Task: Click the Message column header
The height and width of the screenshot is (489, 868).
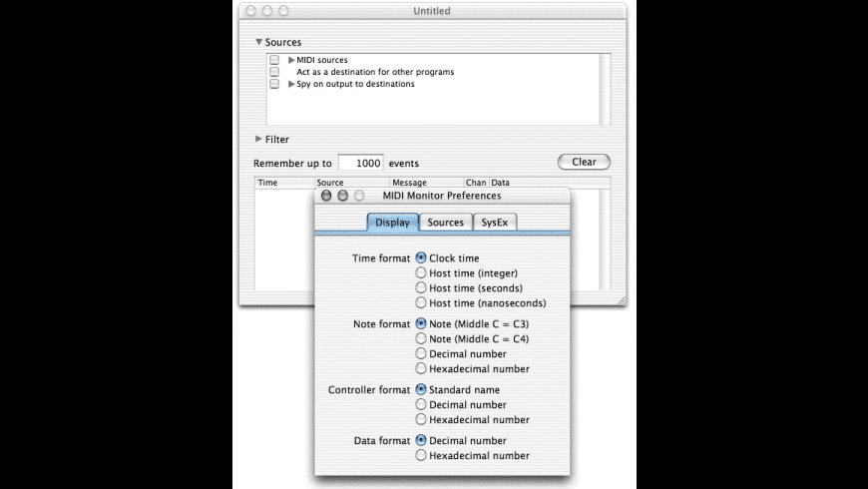Action: pyautogui.click(x=427, y=183)
